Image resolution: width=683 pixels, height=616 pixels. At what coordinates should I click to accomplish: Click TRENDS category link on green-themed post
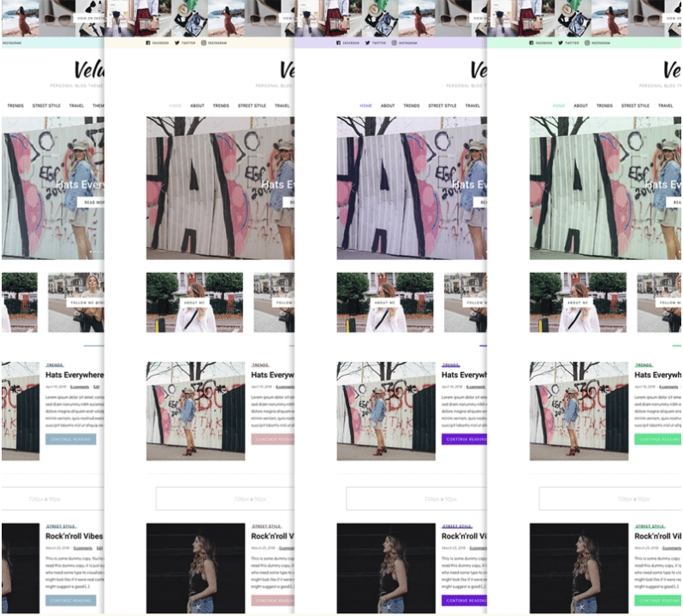pos(644,365)
